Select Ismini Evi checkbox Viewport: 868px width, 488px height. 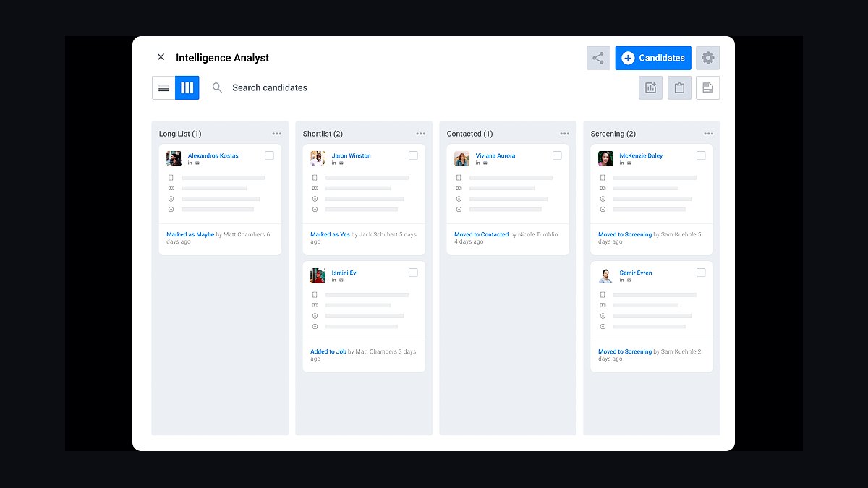(x=413, y=273)
